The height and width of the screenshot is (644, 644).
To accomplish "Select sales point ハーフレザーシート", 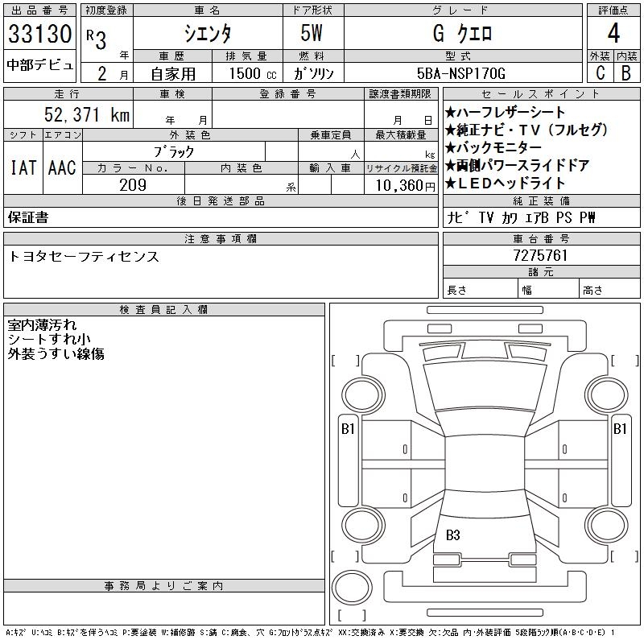I will (x=505, y=112).
